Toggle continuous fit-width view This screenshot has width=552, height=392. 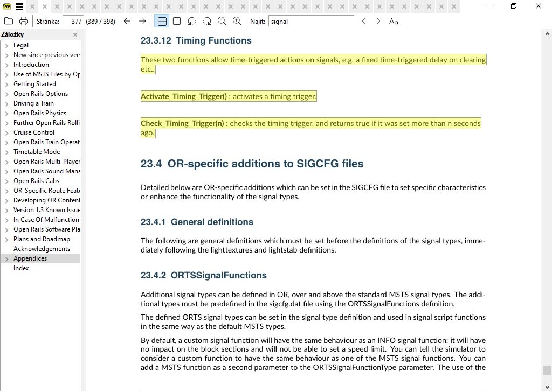(162, 22)
